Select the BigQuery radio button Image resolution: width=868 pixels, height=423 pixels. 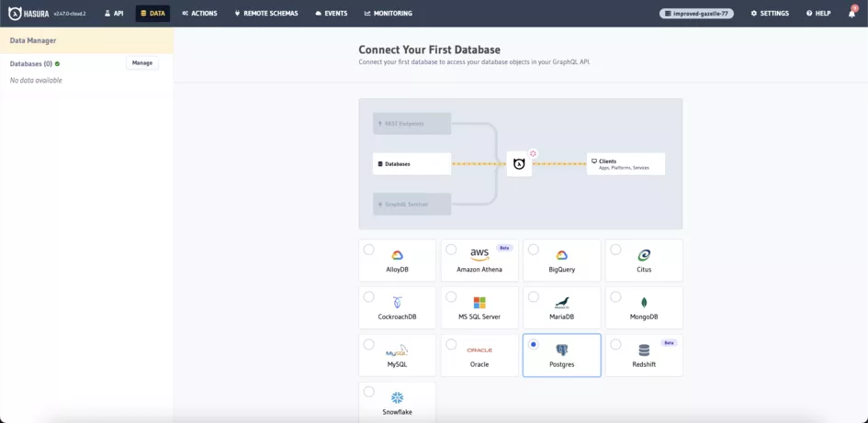(533, 250)
